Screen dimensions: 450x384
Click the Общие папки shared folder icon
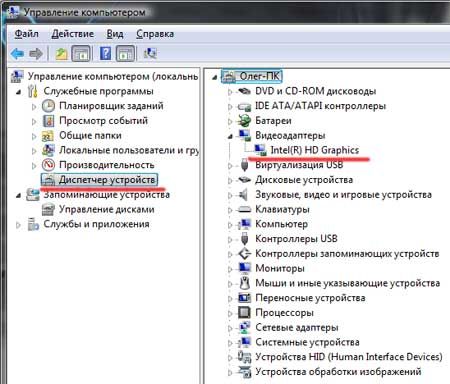[48, 136]
